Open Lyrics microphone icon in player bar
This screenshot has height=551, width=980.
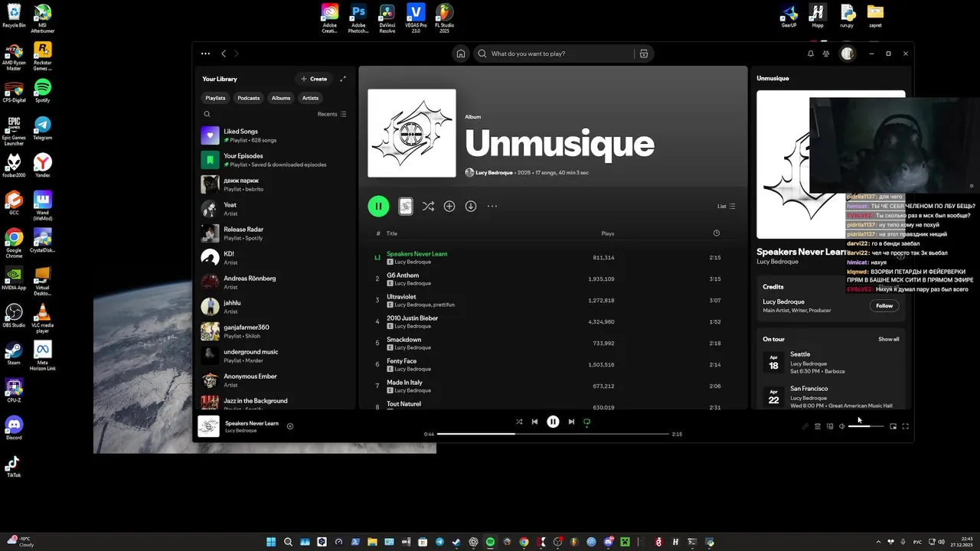(x=805, y=426)
